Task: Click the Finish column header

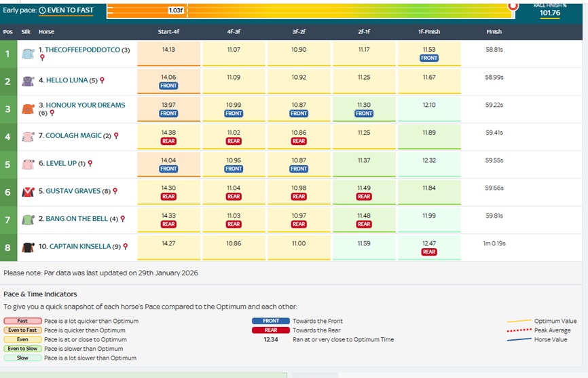Action: point(494,32)
